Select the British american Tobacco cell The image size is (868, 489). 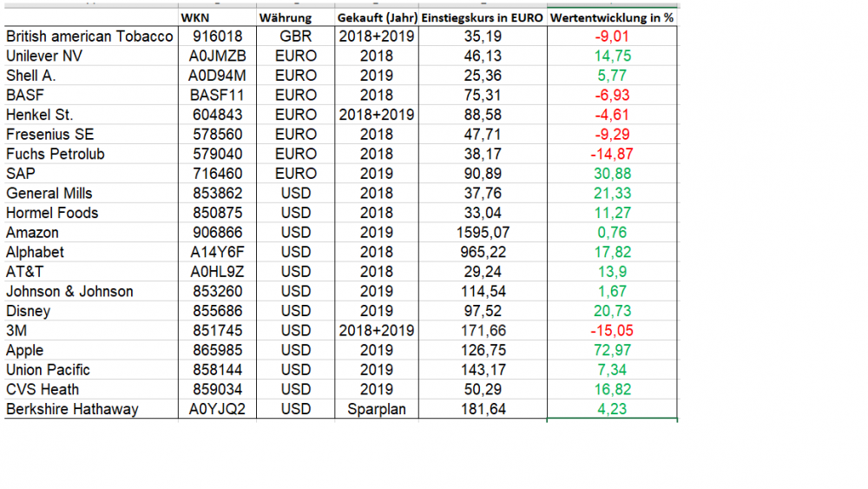point(89,36)
